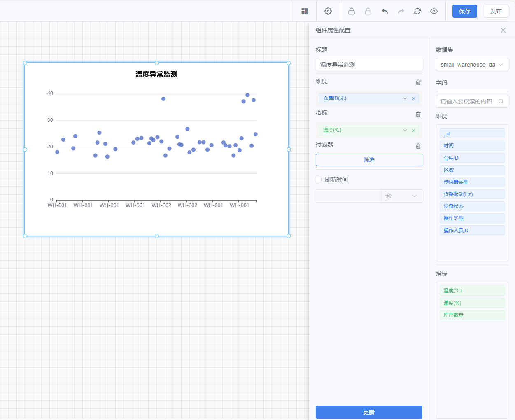Remove the 仓库ID(无) dimension tag

(x=414, y=98)
